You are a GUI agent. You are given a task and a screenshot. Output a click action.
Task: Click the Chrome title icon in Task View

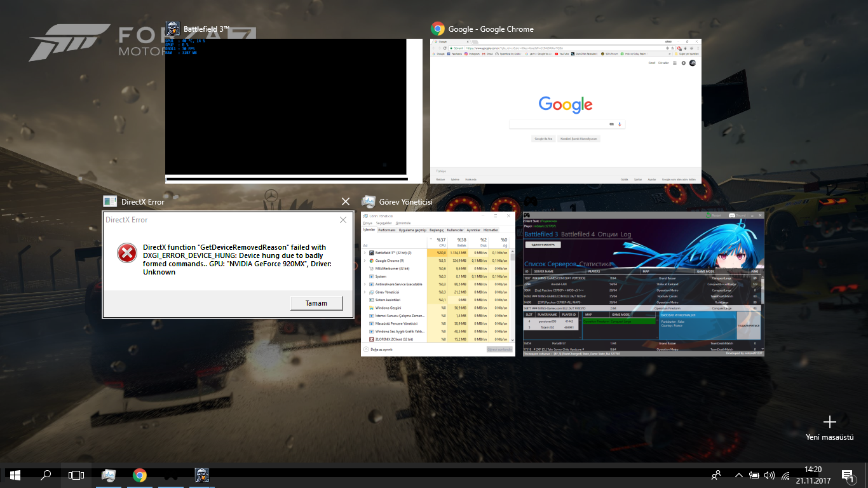(437, 29)
